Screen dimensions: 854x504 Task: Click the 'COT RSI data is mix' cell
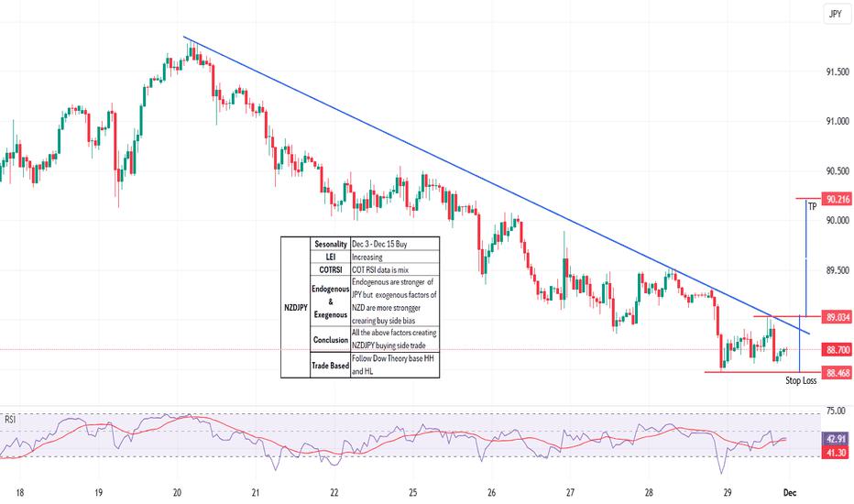point(395,269)
